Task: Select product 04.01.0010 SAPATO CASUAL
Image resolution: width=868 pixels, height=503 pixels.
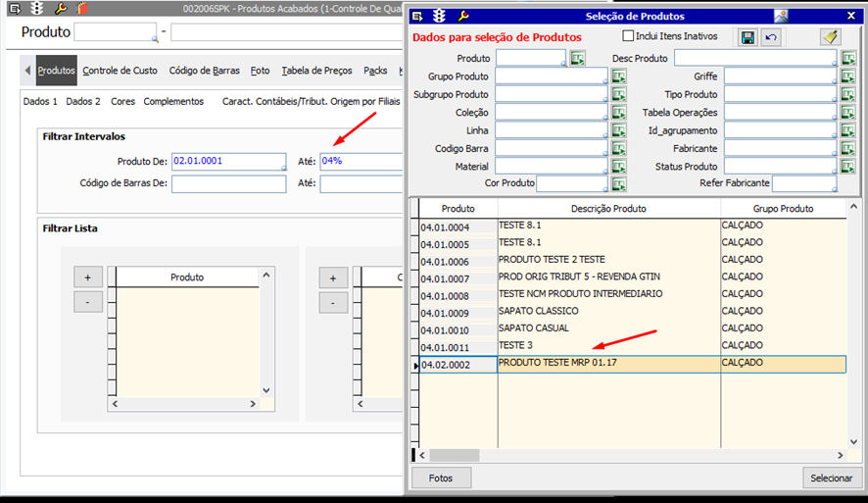Action: coord(633,328)
